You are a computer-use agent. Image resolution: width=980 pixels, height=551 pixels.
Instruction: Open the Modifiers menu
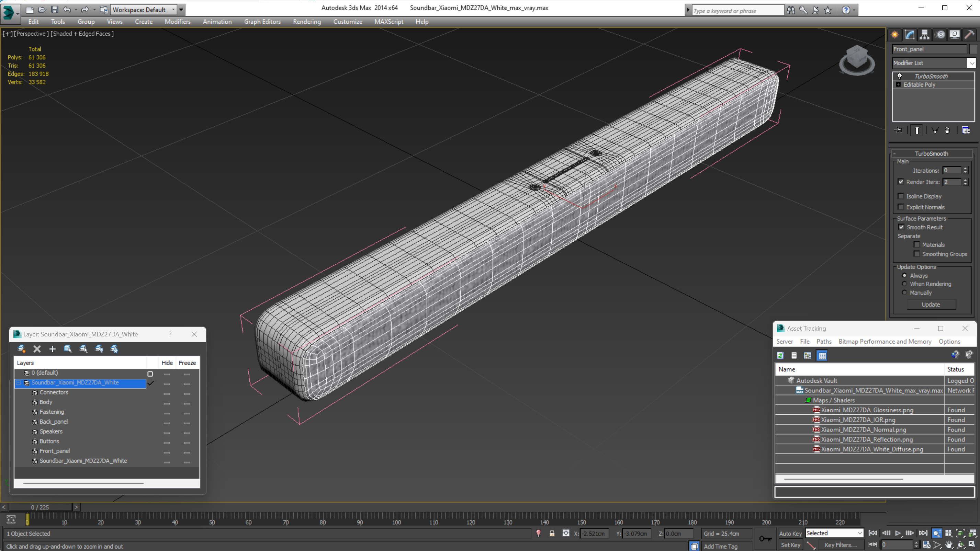[177, 22]
